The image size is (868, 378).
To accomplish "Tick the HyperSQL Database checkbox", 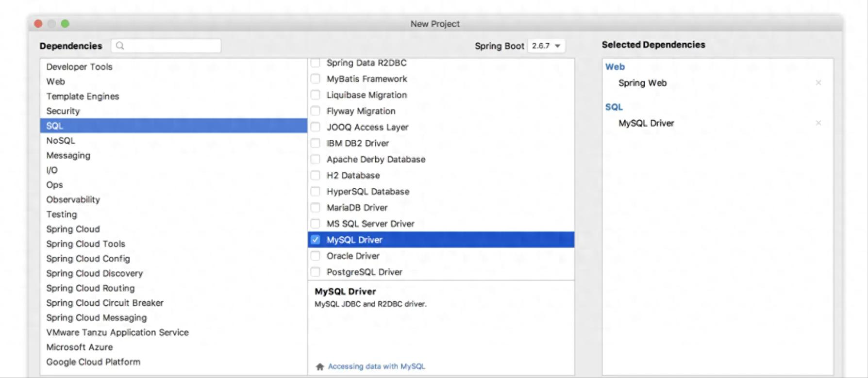I will click(x=316, y=191).
